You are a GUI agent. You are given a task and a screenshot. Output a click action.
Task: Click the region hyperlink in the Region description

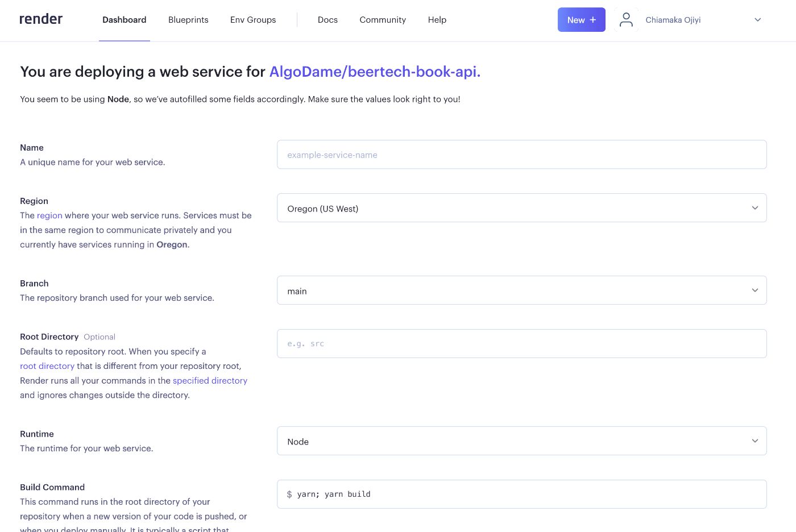pyautogui.click(x=49, y=215)
